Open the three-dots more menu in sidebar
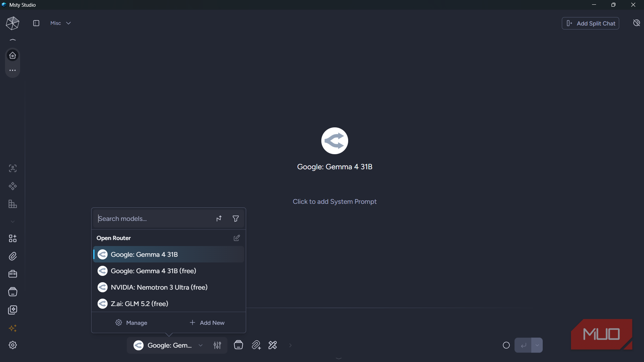 13,70
